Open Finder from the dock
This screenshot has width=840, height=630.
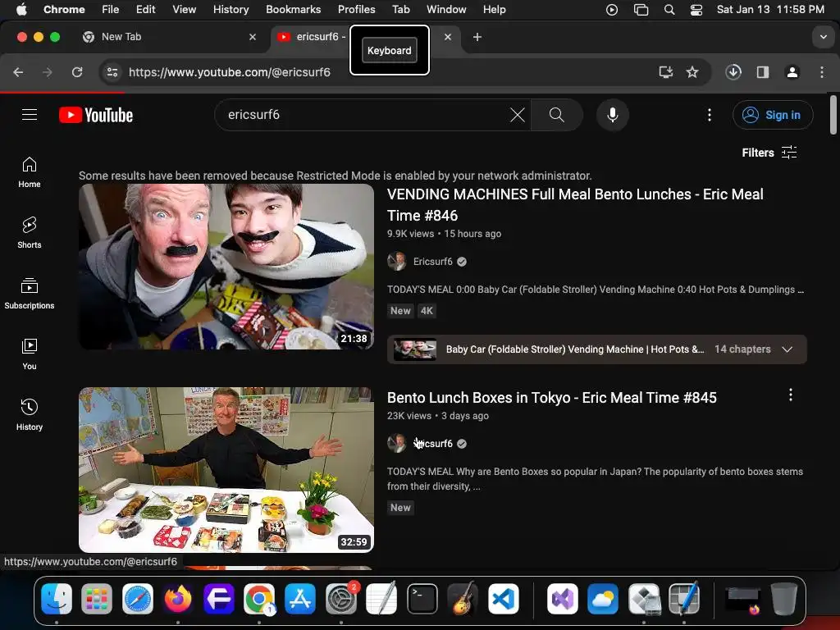(x=57, y=598)
